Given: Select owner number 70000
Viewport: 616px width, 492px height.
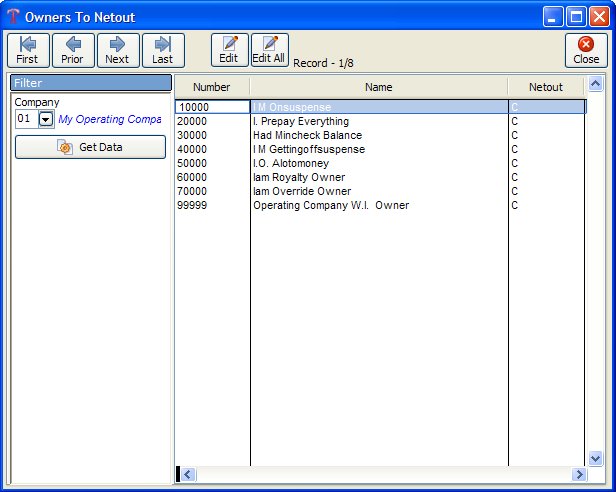Looking at the screenshot, I should (x=192, y=191).
